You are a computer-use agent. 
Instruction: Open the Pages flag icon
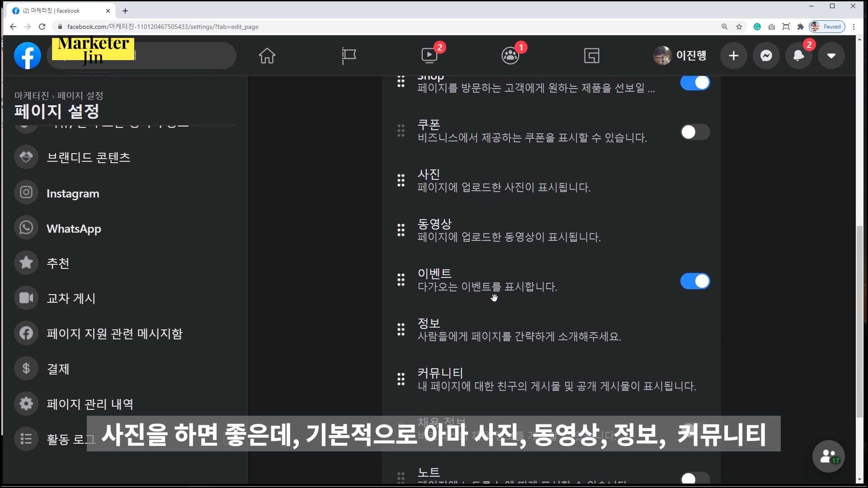coord(348,56)
